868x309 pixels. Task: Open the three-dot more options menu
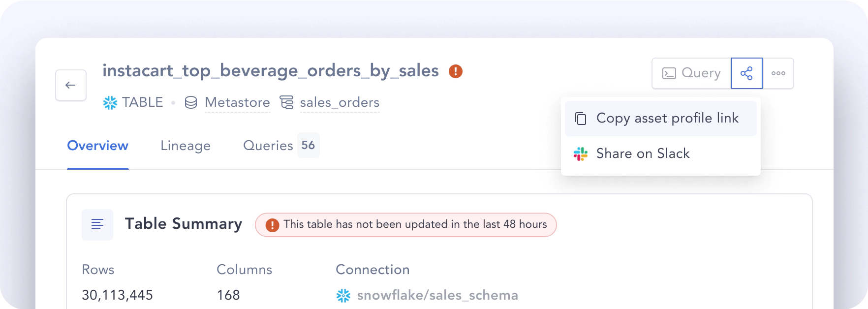pyautogui.click(x=778, y=73)
